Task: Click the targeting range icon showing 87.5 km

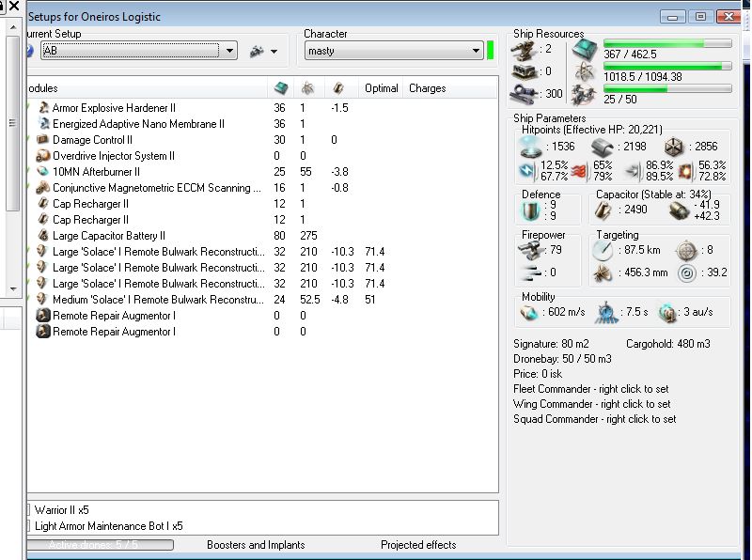Action: pos(603,250)
